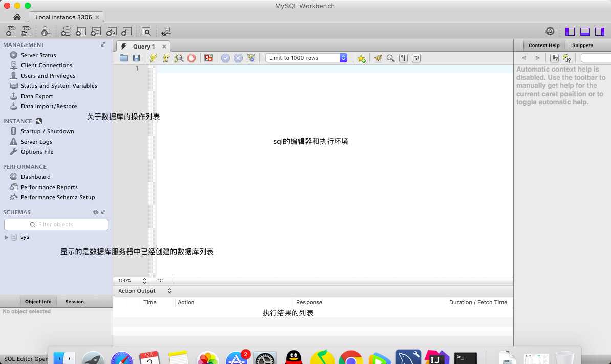Open Client Connections page
The image size is (611, 364).
pyautogui.click(x=47, y=65)
